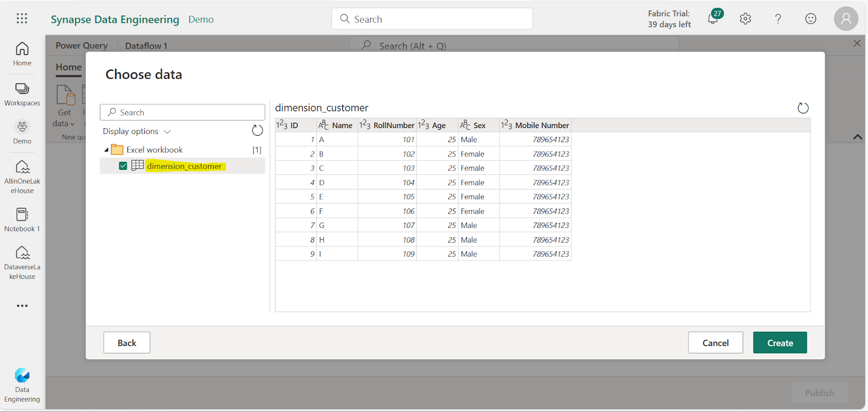The width and height of the screenshot is (868, 412).
Task: Select the dimension_customer tree item
Action: tap(182, 166)
